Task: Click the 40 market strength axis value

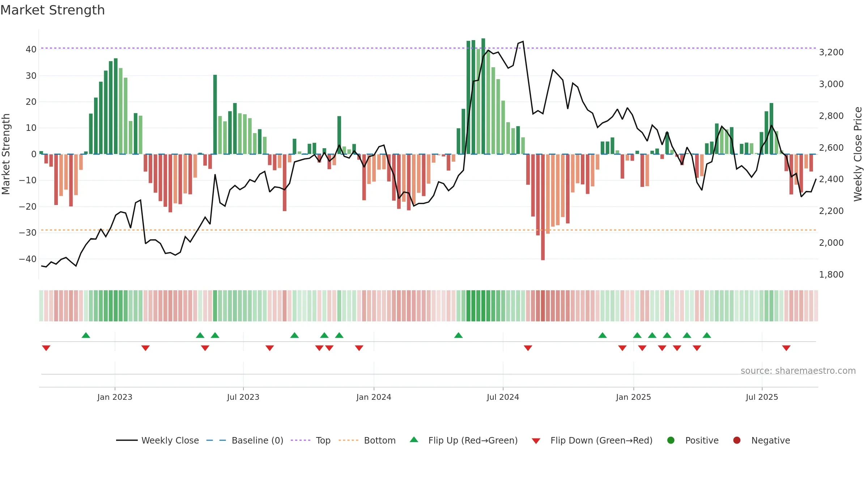Action: pyautogui.click(x=31, y=50)
